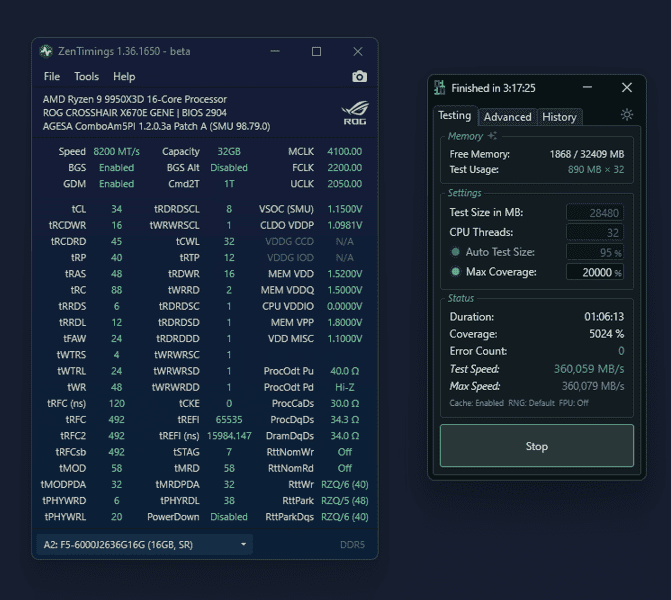Viewport: 671px width, 600px height.
Task: Click the Coverage value 5024 %
Action: click(606, 334)
